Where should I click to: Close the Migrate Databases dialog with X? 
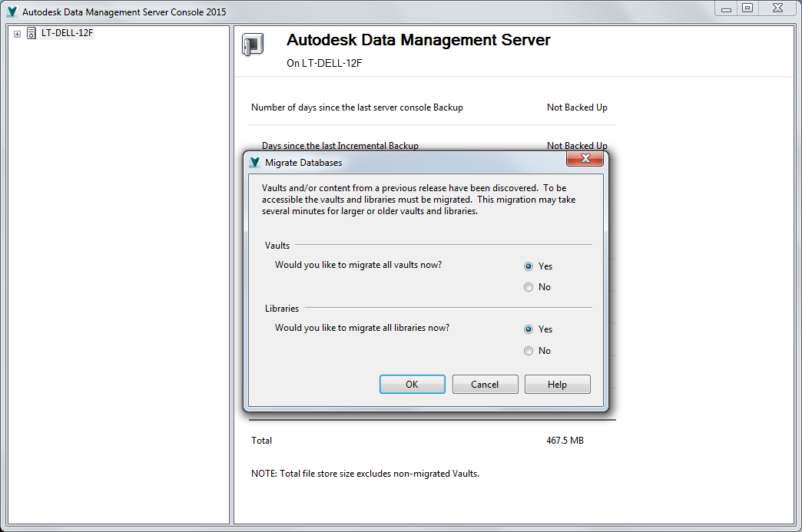coord(585,158)
